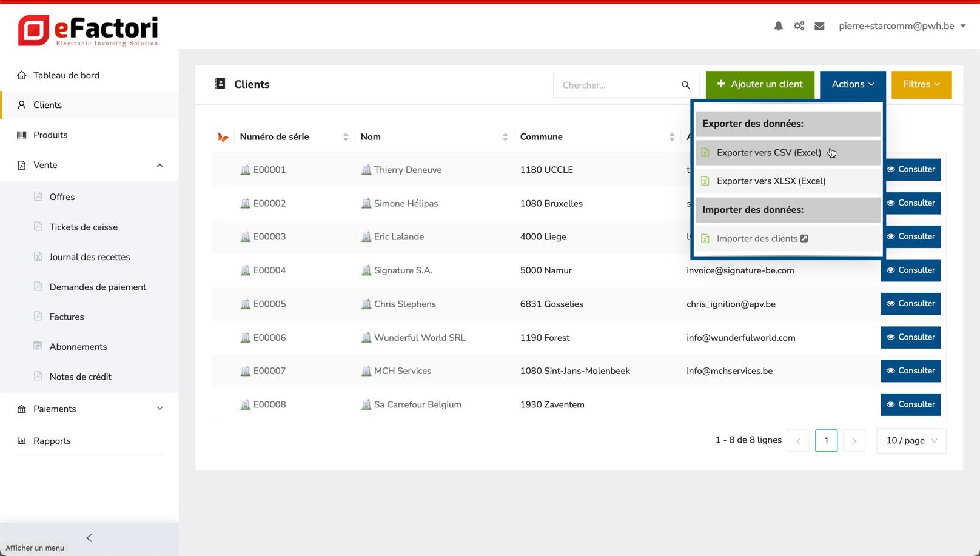
Task: Open Factures in the sidebar
Action: pyautogui.click(x=67, y=317)
